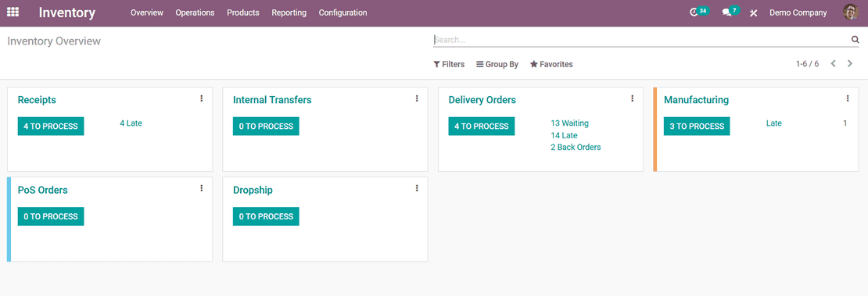The width and height of the screenshot is (868, 296).
Task: Open the conversations chat bubble icon
Action: 730,12
